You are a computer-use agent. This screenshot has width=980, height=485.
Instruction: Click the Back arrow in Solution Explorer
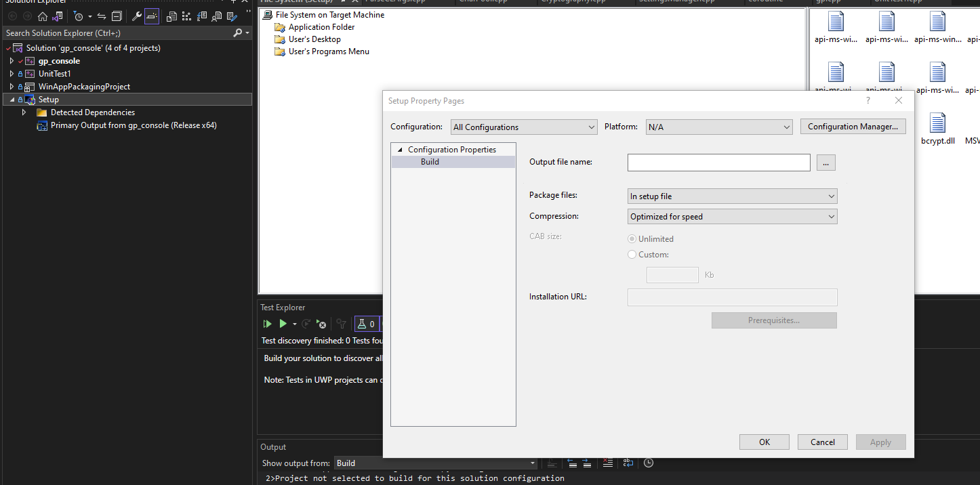[x=13, y=16]
